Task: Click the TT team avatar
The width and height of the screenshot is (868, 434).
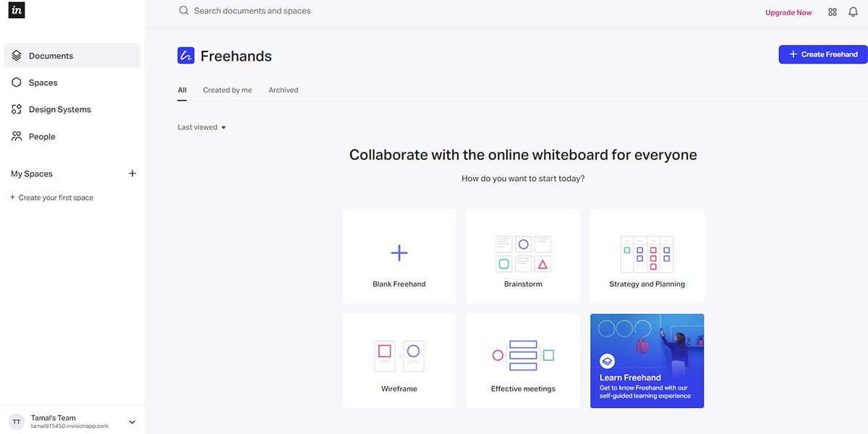Action: (x=17, y=422)
